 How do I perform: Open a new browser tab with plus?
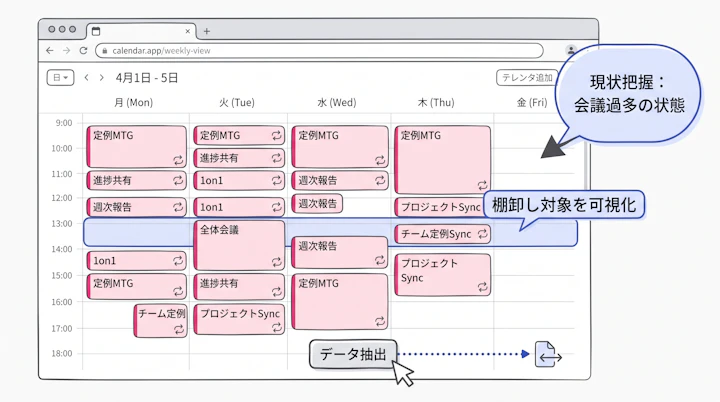pyautogui.click(x=207, y=31)
